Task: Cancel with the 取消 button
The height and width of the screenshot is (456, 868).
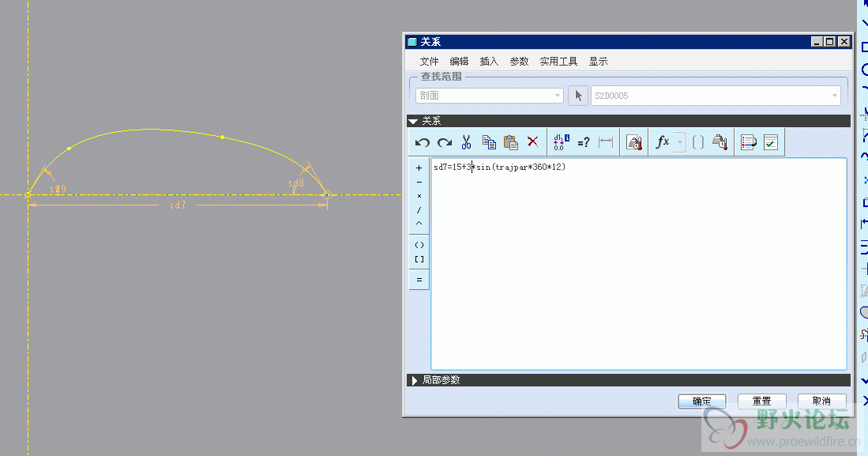Action: (x=821, y=401)
